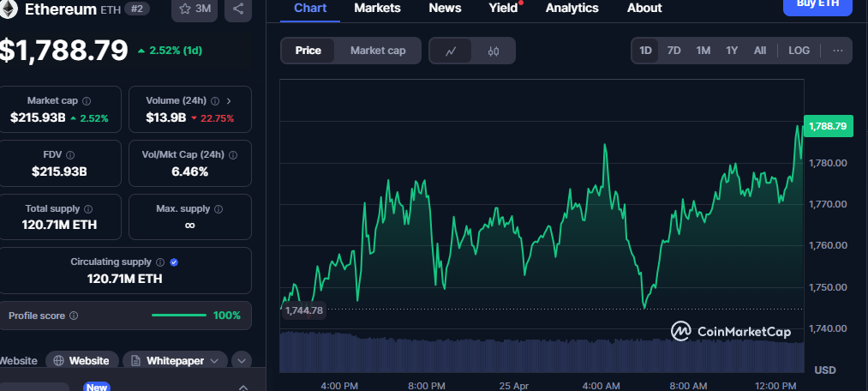868x391 pixels.
Task: Click the 120.71M ETH circulating supply value
Action: (x=124, y=279)
